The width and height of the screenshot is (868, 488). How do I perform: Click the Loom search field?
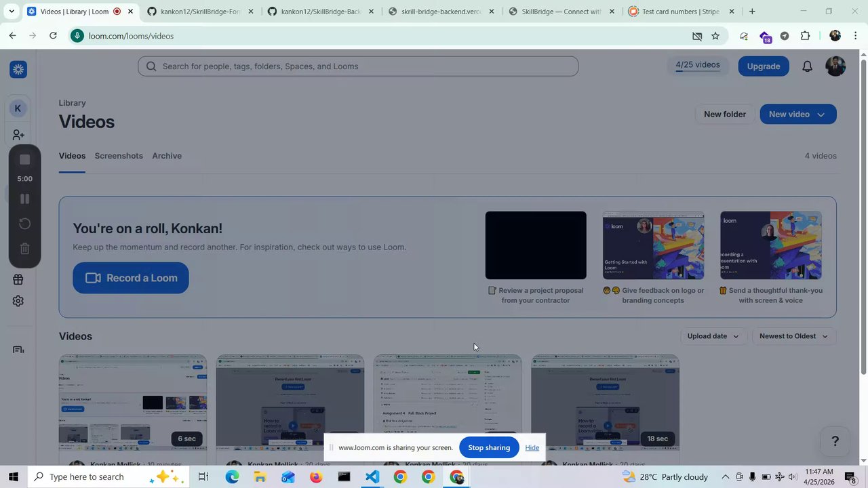tap(358, 66)
